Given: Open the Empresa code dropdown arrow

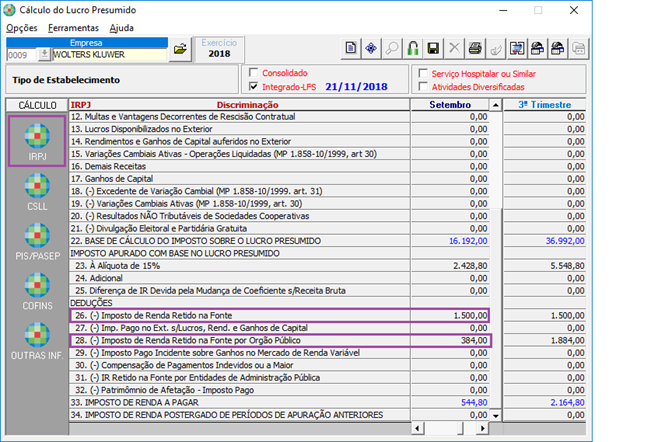Looking at the screenshot, I should click(44, 54).
